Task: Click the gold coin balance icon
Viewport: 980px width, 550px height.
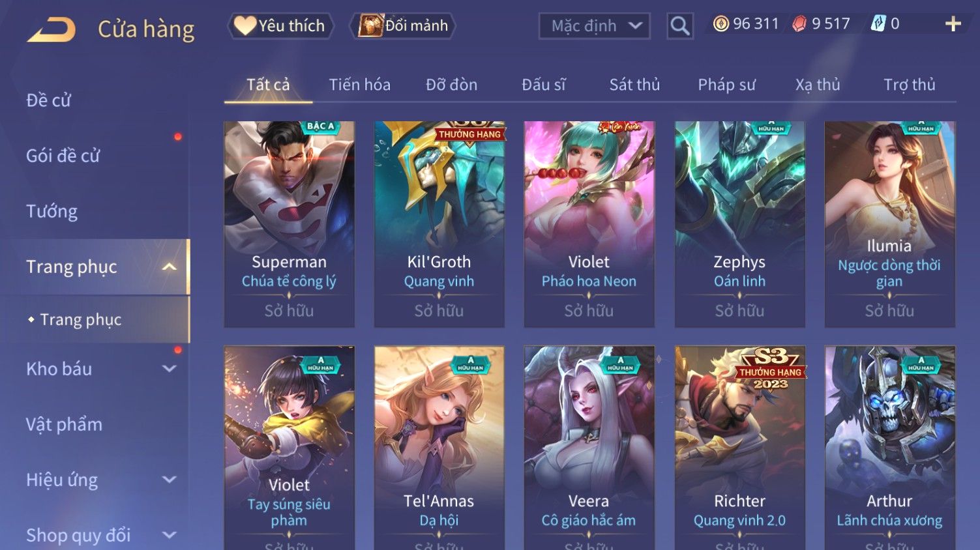Action: point(720,24)
